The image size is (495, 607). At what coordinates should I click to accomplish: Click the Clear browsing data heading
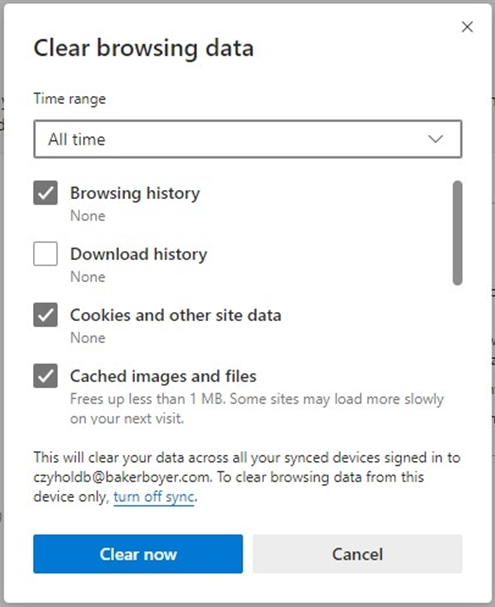[x=144, y=48]
